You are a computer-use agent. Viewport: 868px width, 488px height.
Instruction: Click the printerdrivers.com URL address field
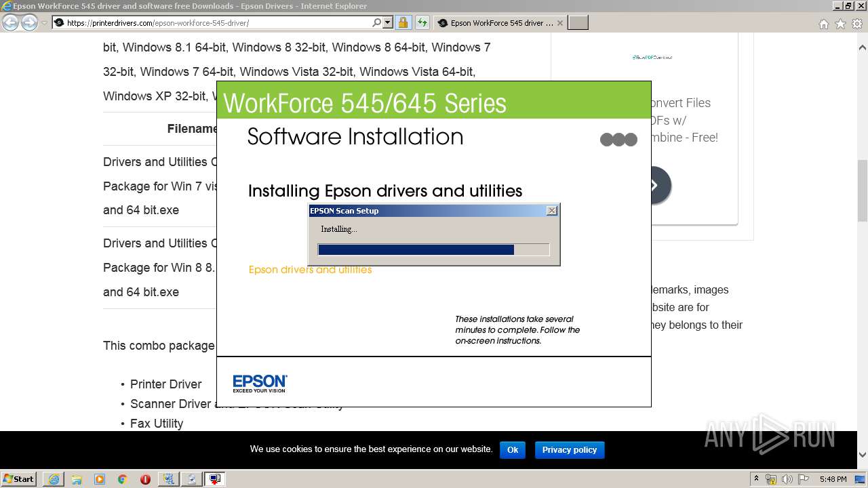click(x=218, y=22)
